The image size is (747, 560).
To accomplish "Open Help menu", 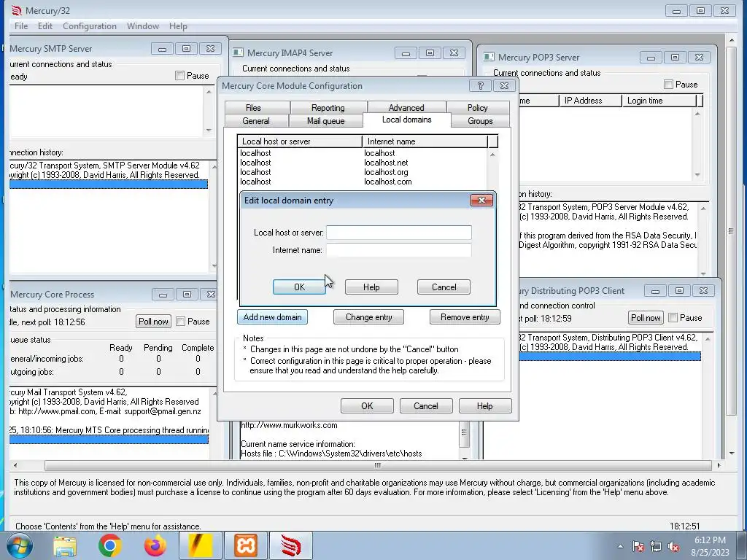I will 178,26.
